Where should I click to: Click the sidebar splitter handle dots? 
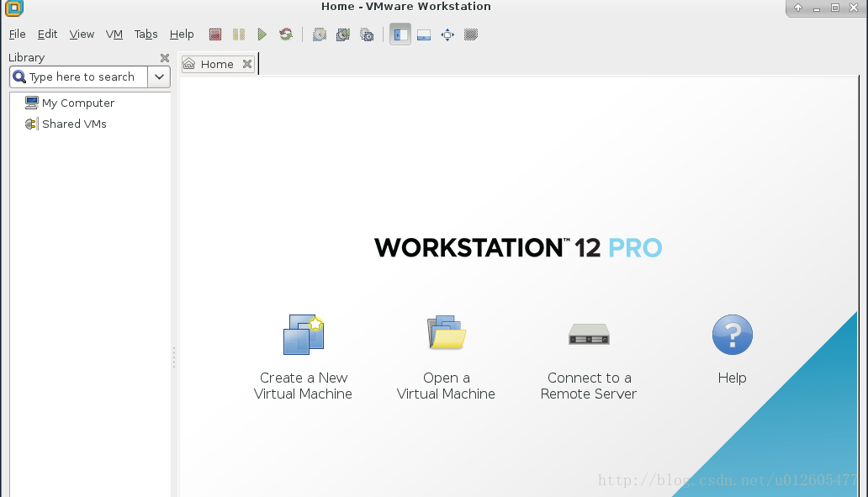click(174, 357)
